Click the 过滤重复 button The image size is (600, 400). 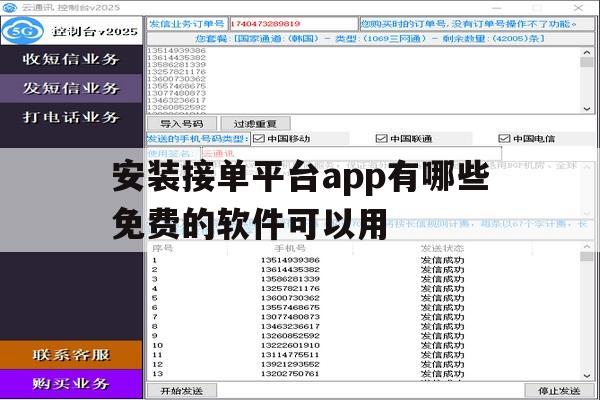tap(255, 124)
